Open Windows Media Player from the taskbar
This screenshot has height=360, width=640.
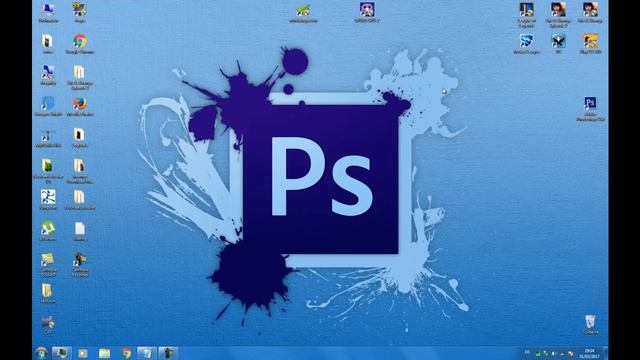click(83, 353)
